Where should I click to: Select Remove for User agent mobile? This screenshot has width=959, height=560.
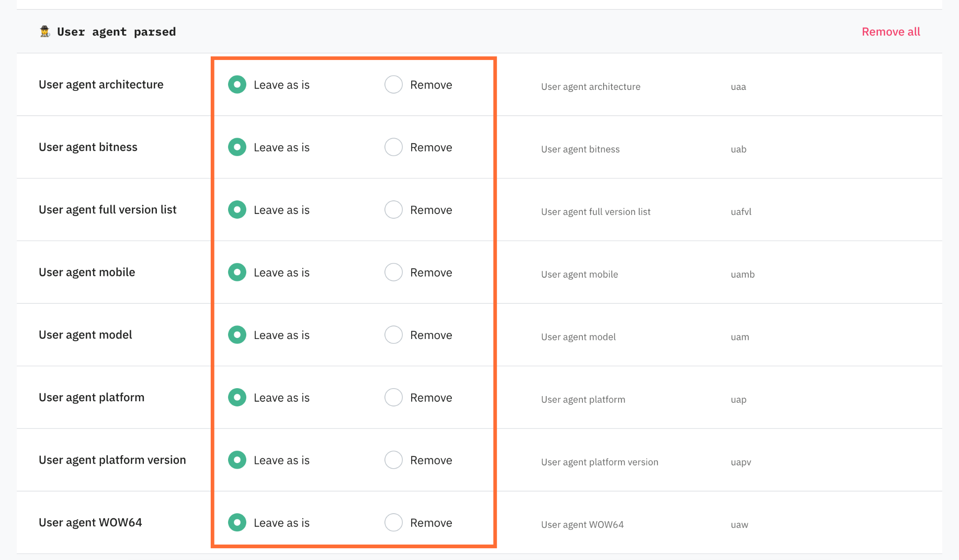coord(393,272)
